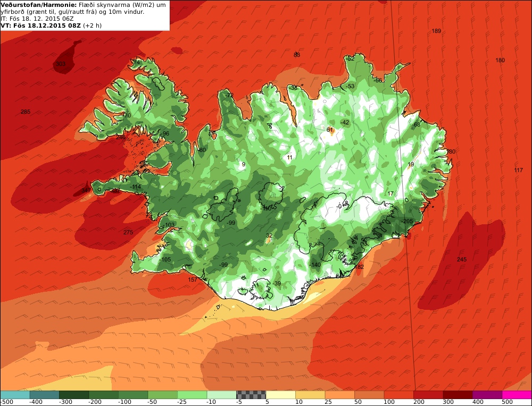Screen dimensions: 532x406
Task: Click the value '246' in Breiðafjörður bay
Action: pyautogui.click(x=120, y=137)
